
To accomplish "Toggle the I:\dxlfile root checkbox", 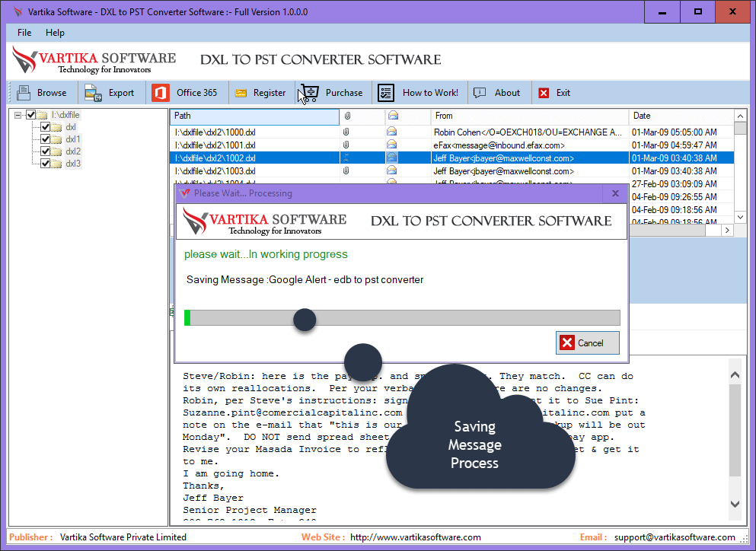I will tap(31, 115).
